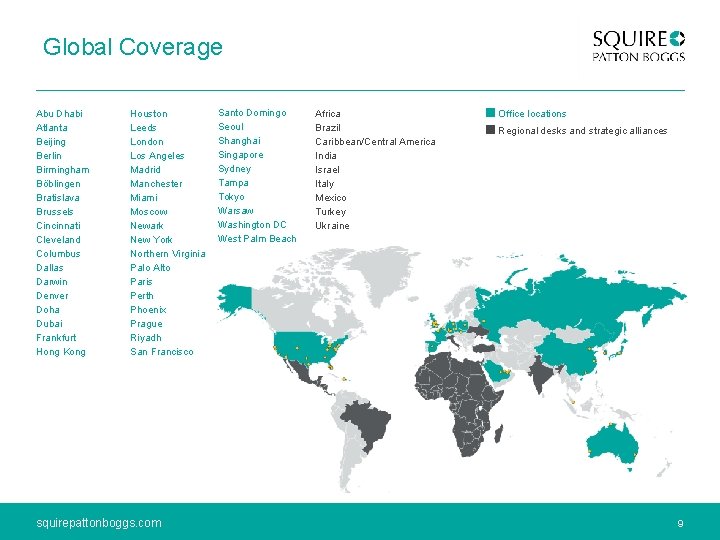Viewport: 720px width, 540px height.
Task: Select 'Madrid' in the office list
Action: pyautogui.click(x=145, y=170)
